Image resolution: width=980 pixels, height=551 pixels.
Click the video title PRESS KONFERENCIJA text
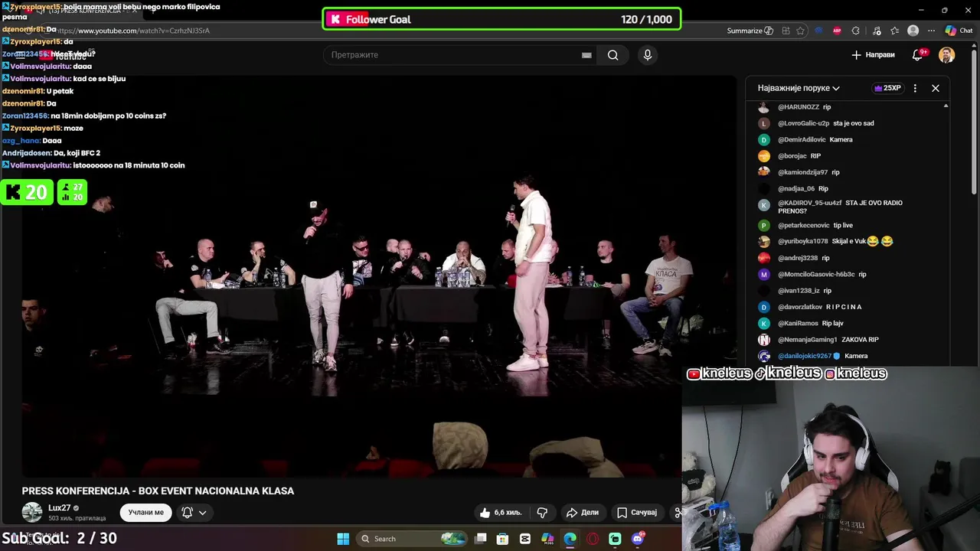tap(158, 491)
